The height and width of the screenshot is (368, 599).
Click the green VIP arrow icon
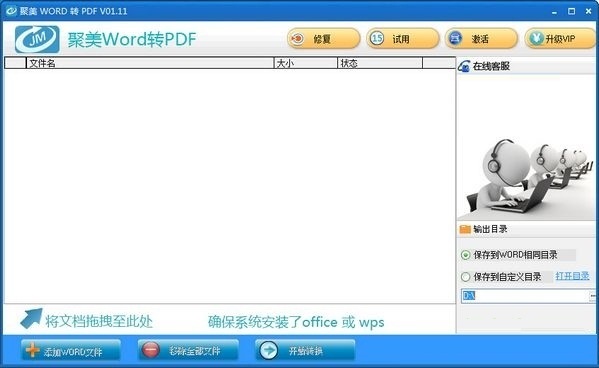coord(536,38)
